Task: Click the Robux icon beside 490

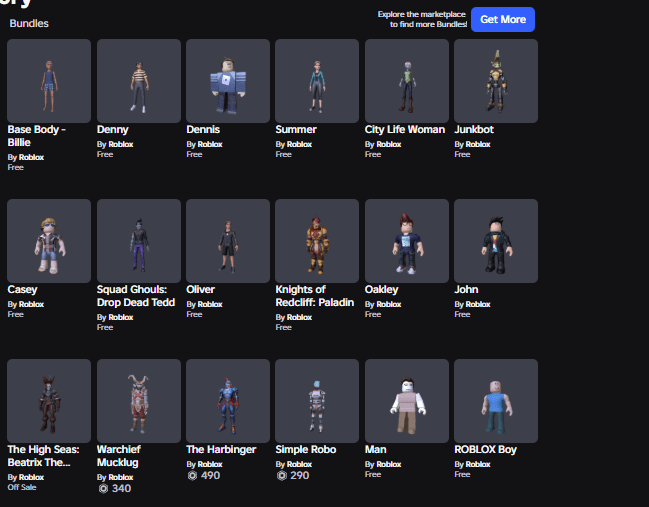Action: pos(192,476)
